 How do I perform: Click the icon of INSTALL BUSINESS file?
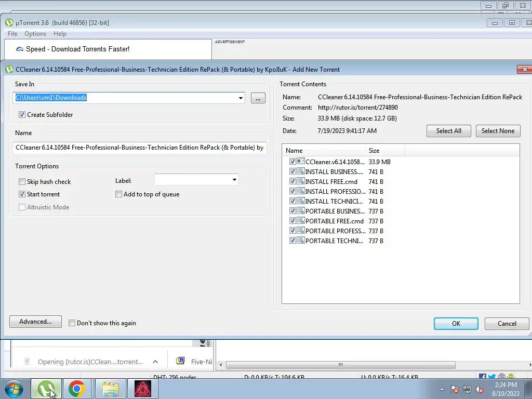[301, 171]
